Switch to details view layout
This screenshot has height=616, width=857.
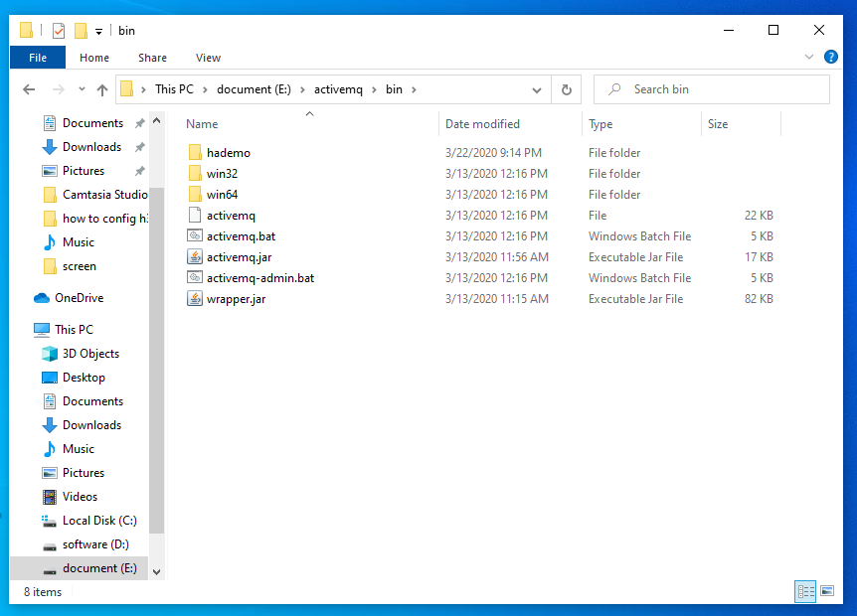pyautogui.click(x=805, y=591)
